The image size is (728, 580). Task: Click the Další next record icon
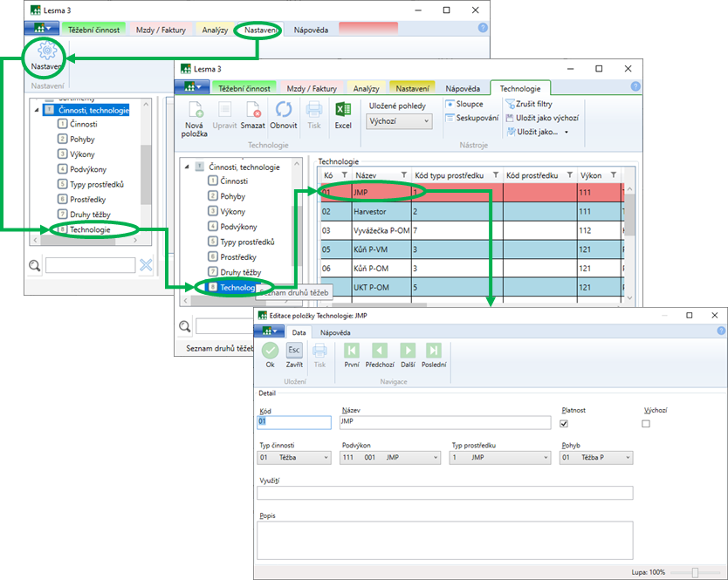(407, 351)
